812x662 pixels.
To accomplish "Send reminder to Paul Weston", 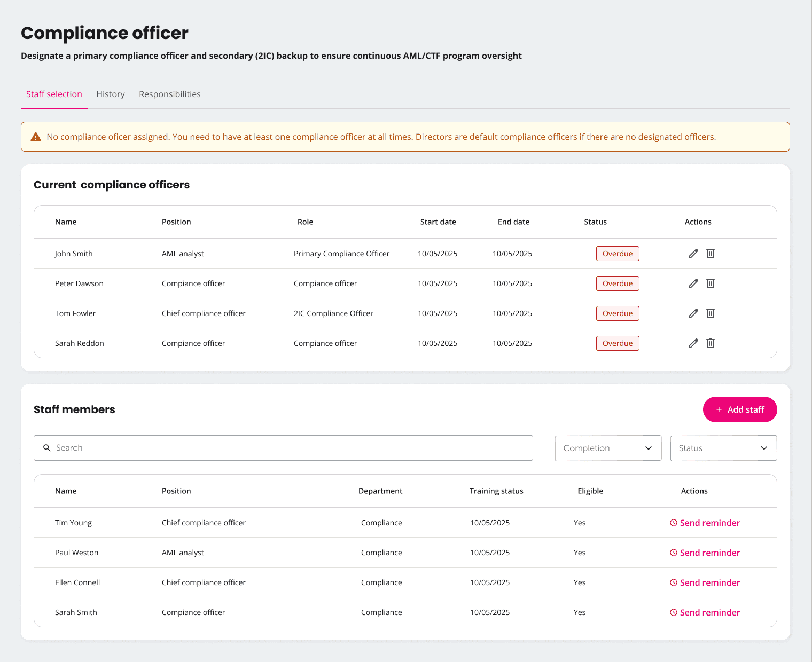I will [x=705, y=553].
